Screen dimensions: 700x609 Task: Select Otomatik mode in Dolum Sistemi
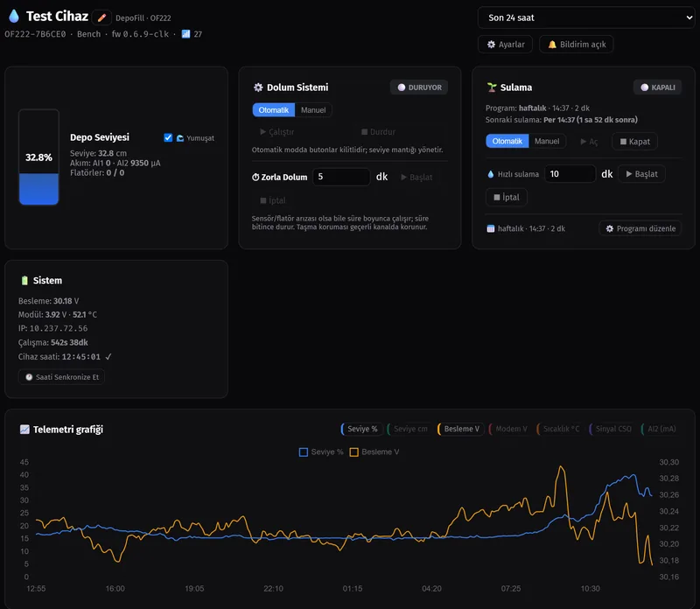tap(274, 110)
